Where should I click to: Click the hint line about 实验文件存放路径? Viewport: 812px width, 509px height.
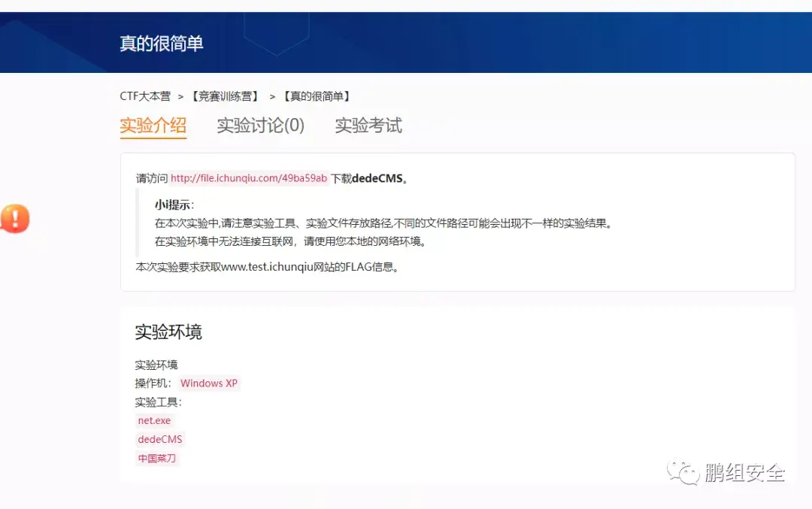[x=383, y=223]
